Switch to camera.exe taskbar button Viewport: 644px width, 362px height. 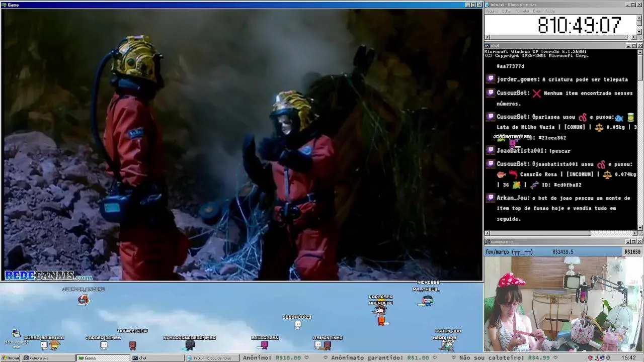coord(48,358)
